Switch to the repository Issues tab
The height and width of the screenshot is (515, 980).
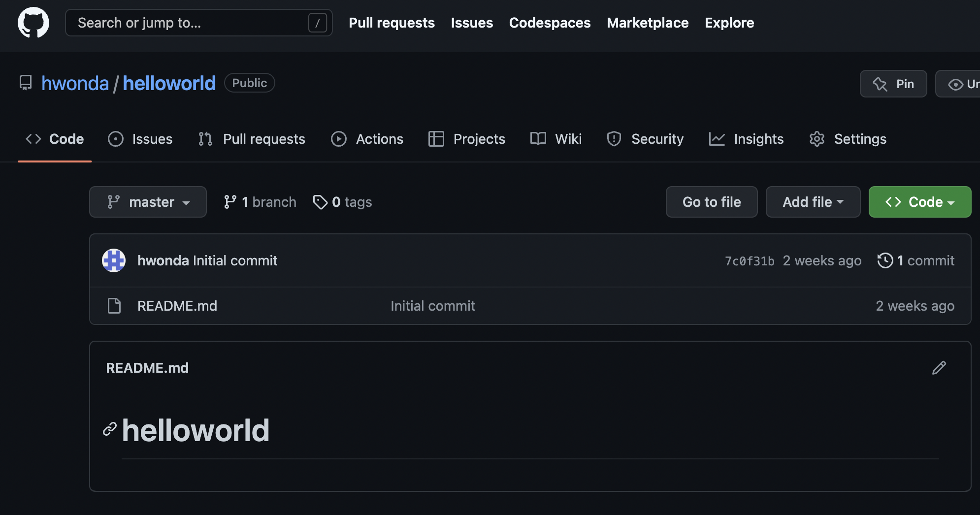(140, 139)
